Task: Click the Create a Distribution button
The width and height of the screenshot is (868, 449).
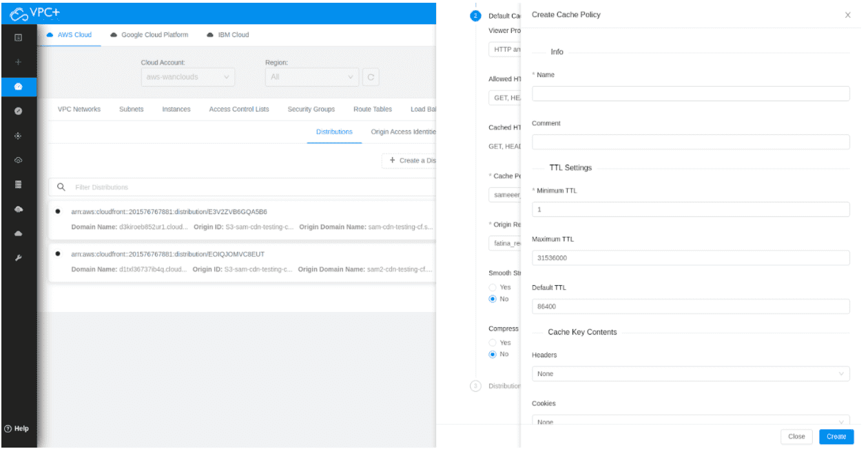Action: click(410, 160)
